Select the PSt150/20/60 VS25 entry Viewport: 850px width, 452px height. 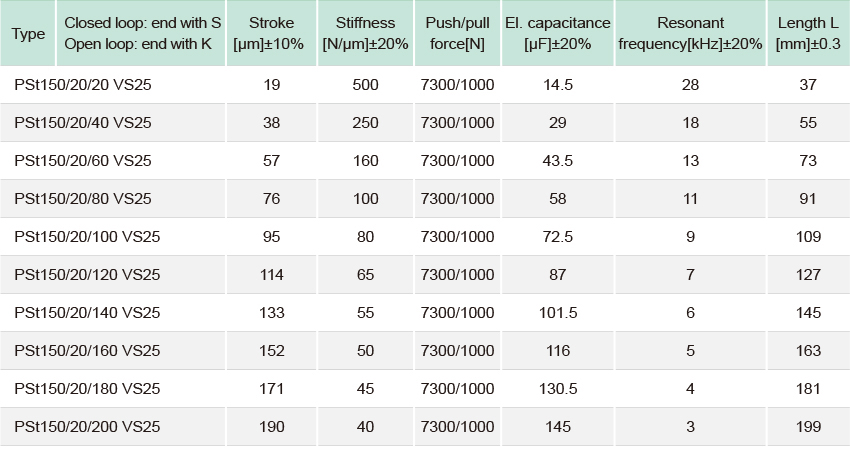[x=83, y=161]
